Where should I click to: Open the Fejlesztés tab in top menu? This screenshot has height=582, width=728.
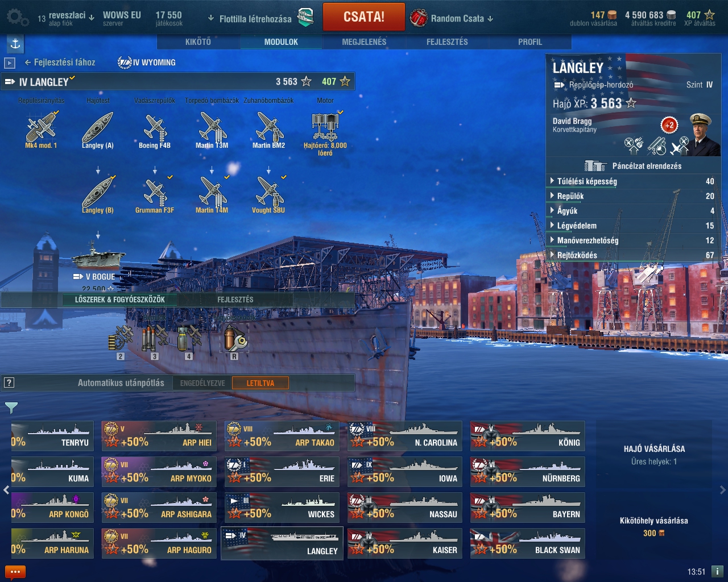click(447, 42)
